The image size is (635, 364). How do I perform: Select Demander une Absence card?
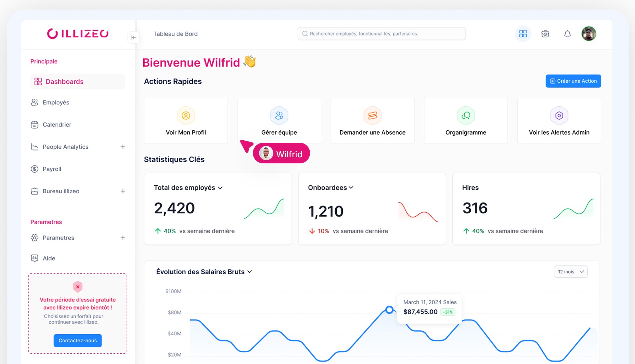pos(372,121)
